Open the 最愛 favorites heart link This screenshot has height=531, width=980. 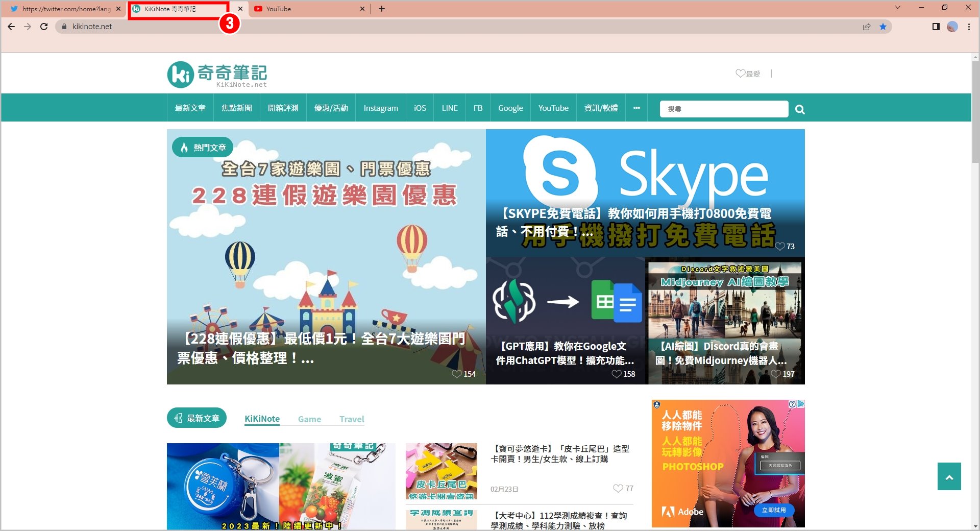click(748, 74)
